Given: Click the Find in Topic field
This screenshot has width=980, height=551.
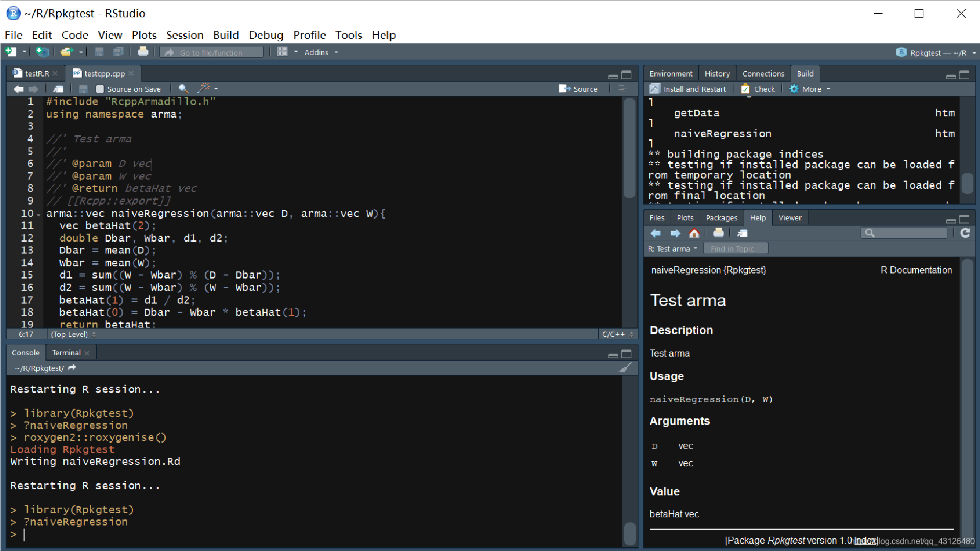Looking at the screenshot, I should (736, 249).
